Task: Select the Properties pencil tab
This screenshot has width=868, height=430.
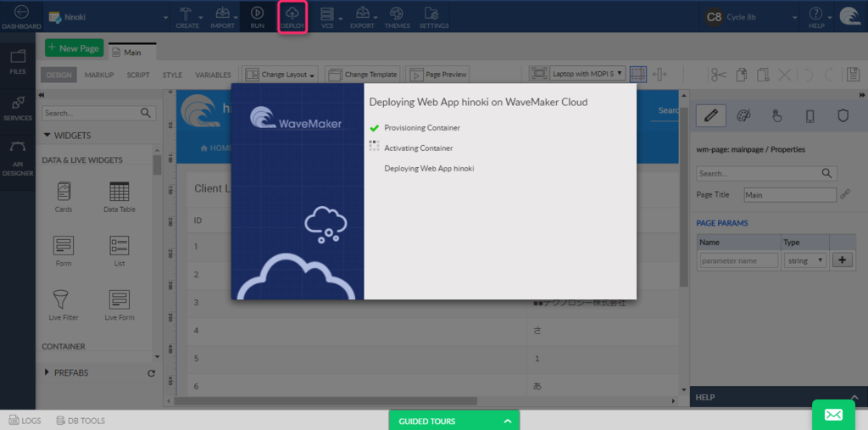Action: click(x=711, y=116)
